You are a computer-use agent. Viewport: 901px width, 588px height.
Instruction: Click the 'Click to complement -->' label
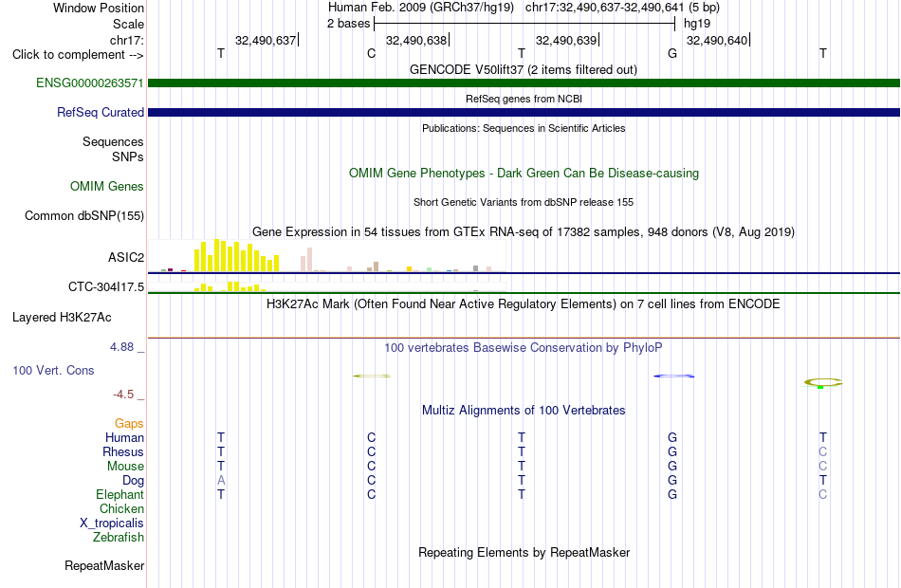coord(78,55)
